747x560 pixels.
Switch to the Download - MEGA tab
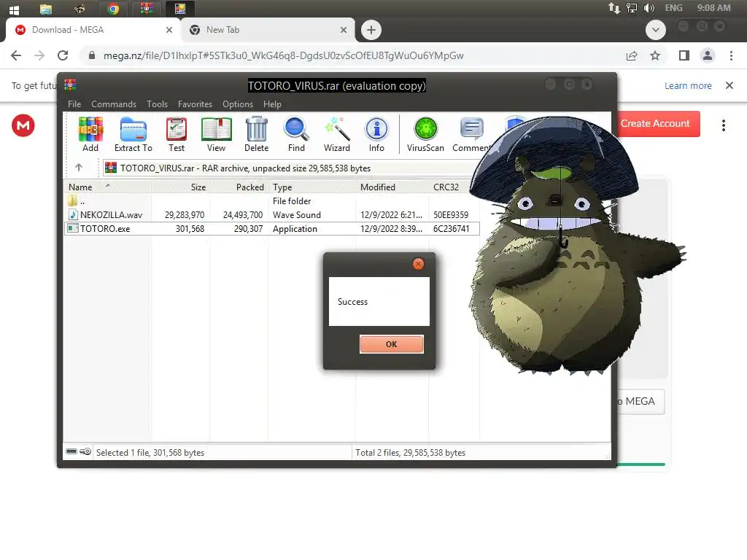pos(93,29)
